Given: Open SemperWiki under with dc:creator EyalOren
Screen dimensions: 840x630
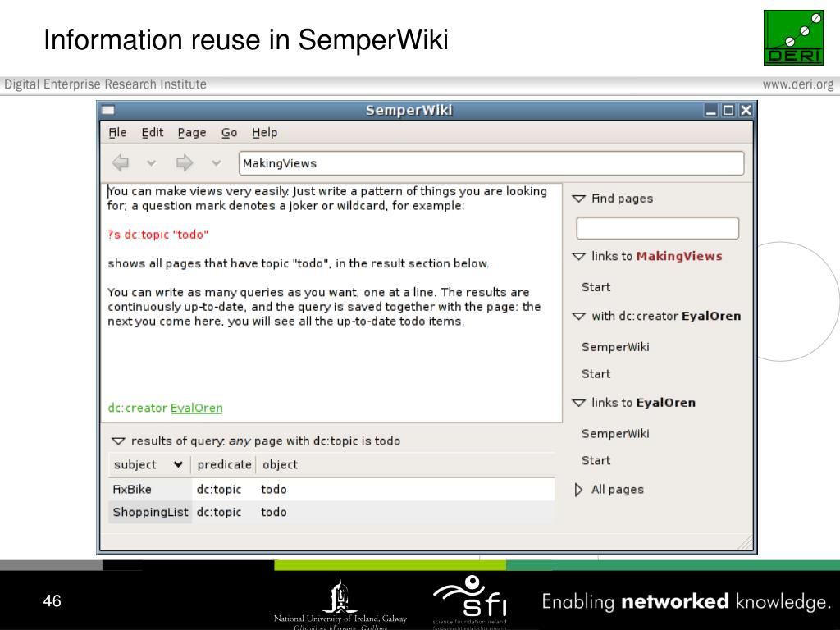Looking at the screenshot, I should coord(615,347).
